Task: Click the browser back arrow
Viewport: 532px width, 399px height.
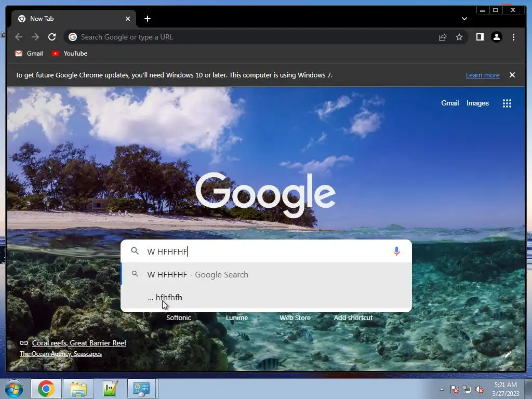Action: [19, 37]
